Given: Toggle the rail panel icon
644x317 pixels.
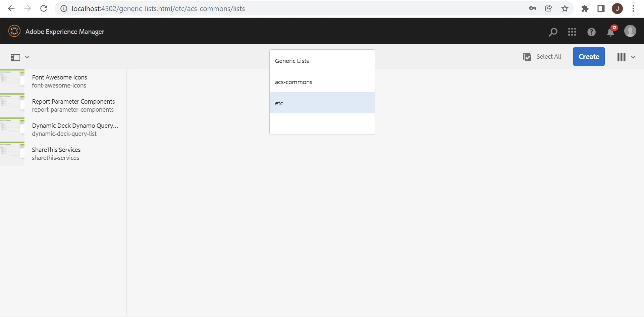Looking at the screenshot, I should pyautogui.click(x=15, y=57).
